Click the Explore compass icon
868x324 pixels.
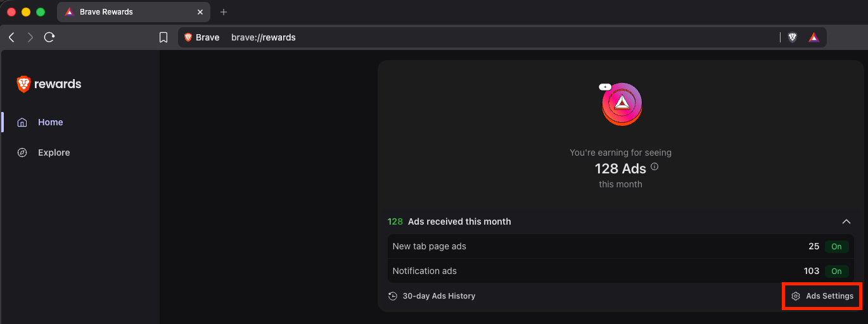22,153
